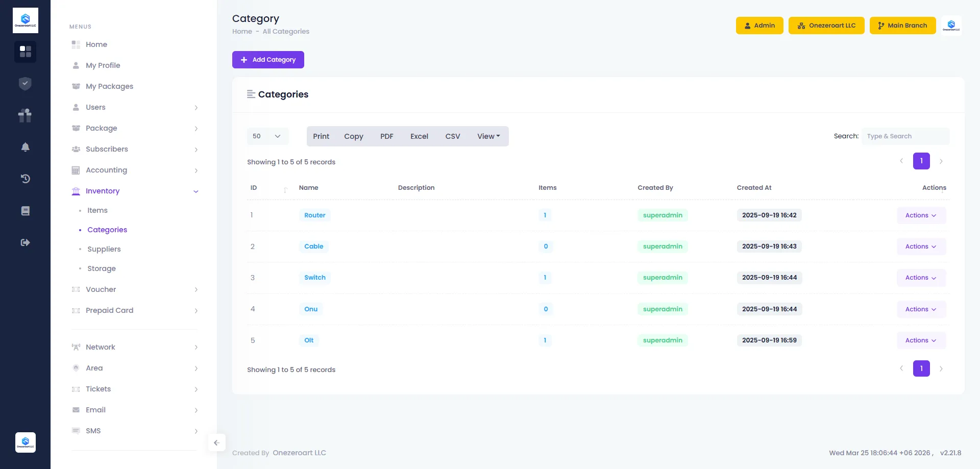Click the shield check icon in the sidebar
Image resolution: width=980 pixels, height=469 pixels.
[x=25, y=84]
